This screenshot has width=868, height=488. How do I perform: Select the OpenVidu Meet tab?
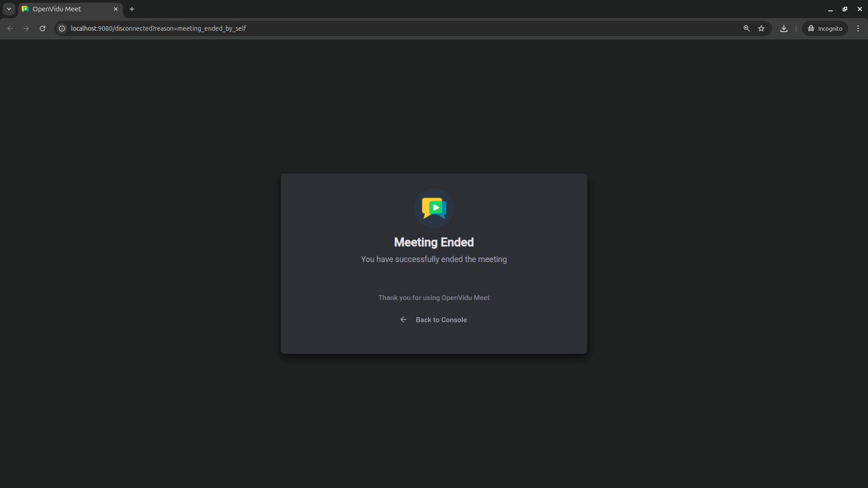click(x=63, y=9)
